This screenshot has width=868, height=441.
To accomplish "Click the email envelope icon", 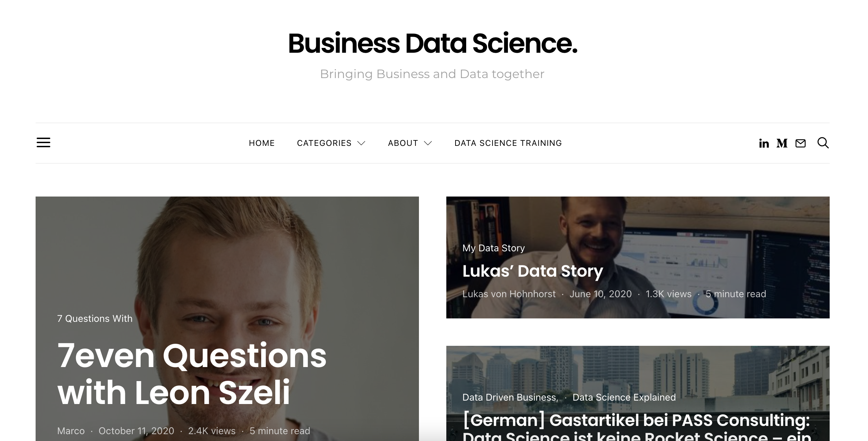I will coord(800,143).
